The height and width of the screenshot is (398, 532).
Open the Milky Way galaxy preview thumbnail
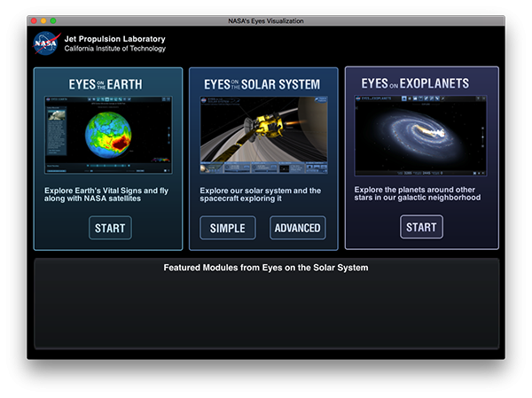pos(420,136)
